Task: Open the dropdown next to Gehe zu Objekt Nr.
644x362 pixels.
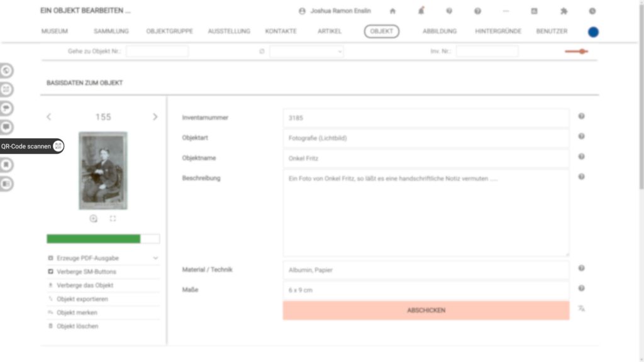Action: pyautogui.click(x=306, y=52)
